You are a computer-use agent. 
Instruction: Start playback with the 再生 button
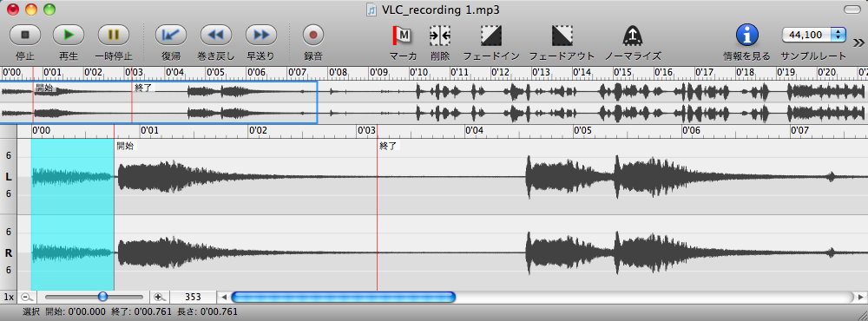68,35
